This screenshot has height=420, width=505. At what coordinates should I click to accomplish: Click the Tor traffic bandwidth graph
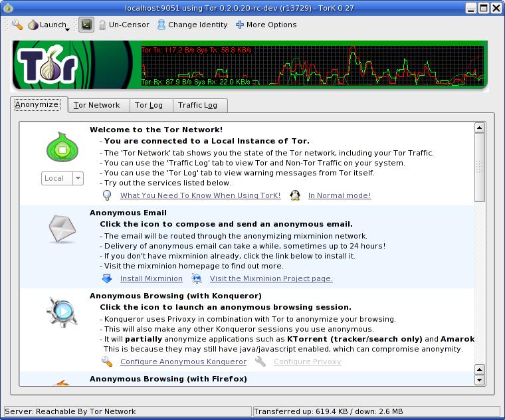[312, 66]
